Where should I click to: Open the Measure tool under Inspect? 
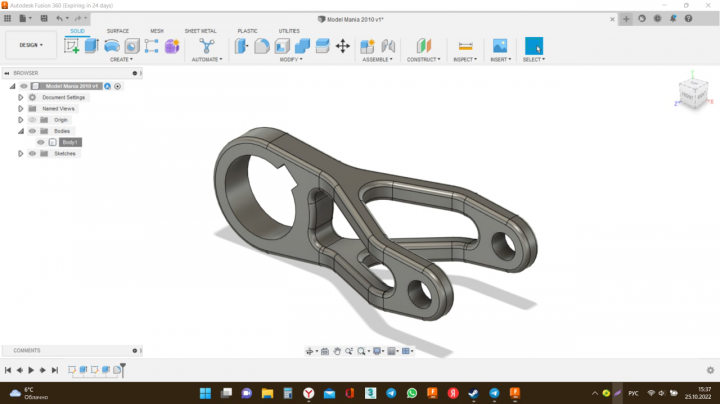point(465,46)
